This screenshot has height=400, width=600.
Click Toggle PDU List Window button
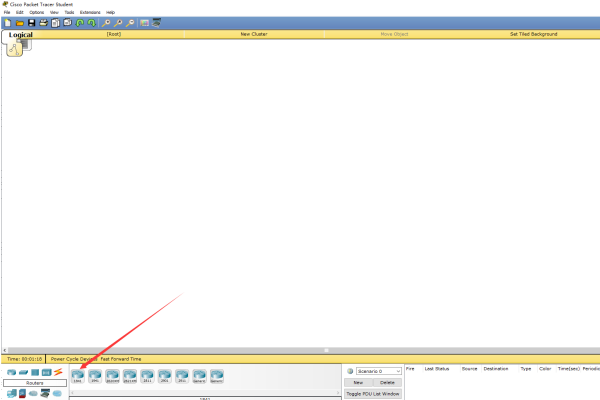coord(373,394)
